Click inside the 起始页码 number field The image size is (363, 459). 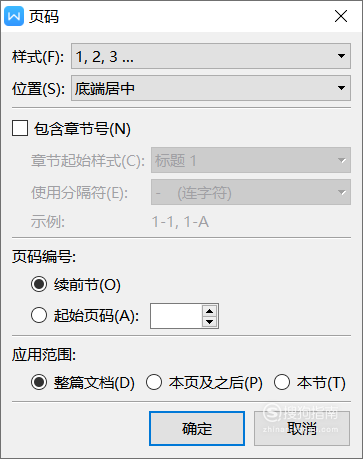[176, 316]
